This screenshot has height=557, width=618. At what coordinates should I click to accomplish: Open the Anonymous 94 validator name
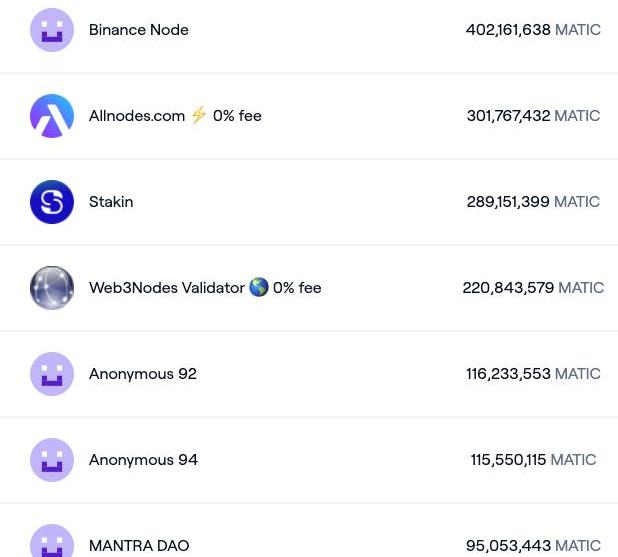[x=143, y=460]
